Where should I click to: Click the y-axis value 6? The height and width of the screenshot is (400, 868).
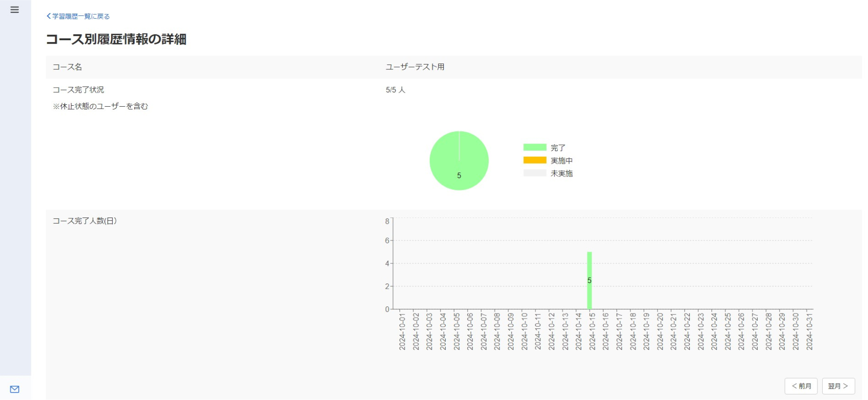tap(387, 240)
